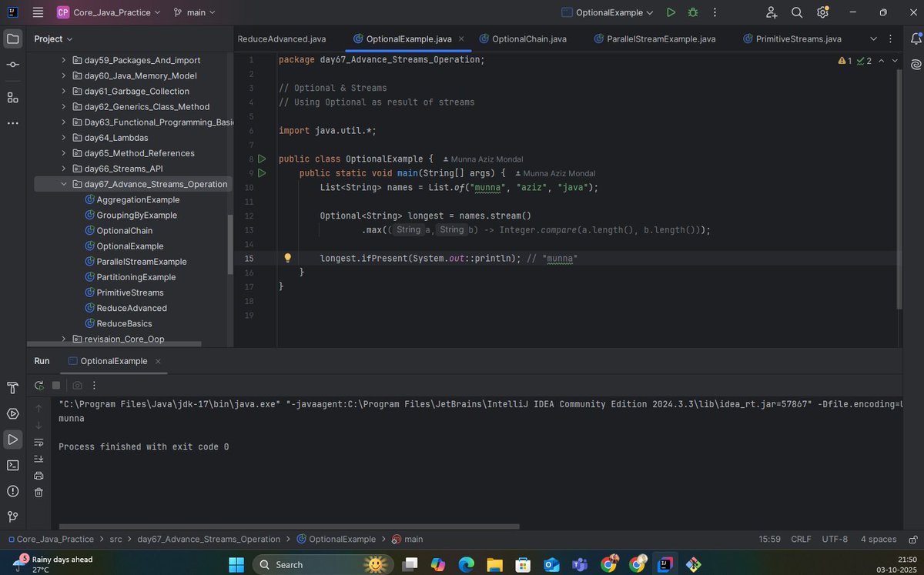Clear console output with the trash icon

38,492
